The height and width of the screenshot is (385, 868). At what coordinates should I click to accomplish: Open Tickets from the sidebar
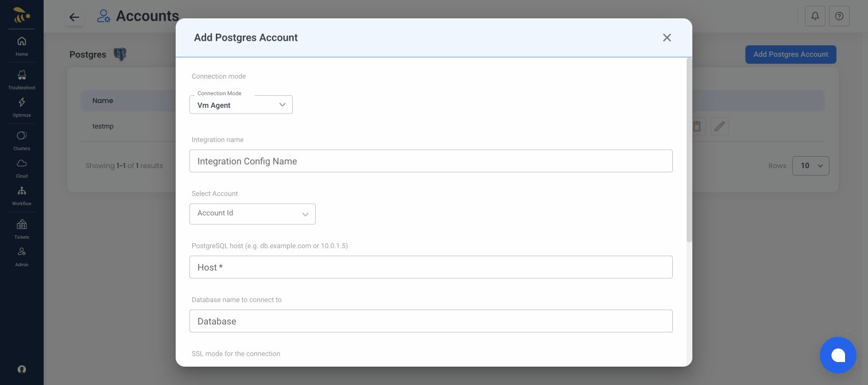21,228
